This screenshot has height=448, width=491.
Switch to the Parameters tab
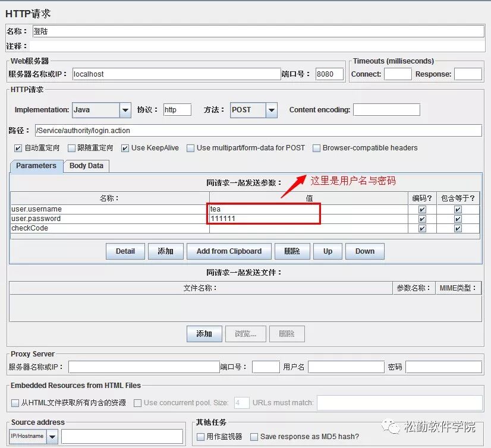coord(36,166)
